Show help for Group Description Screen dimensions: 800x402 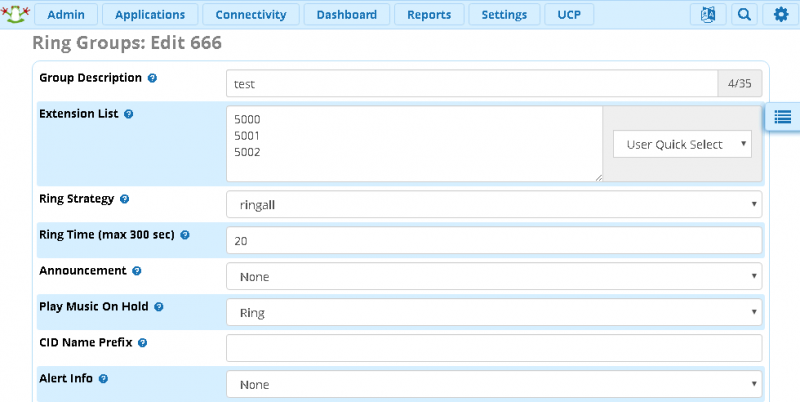click(152, 78)
